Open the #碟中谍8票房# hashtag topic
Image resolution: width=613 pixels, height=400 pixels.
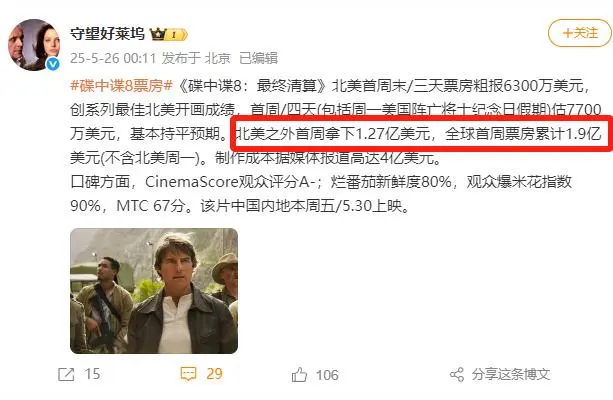121,85
